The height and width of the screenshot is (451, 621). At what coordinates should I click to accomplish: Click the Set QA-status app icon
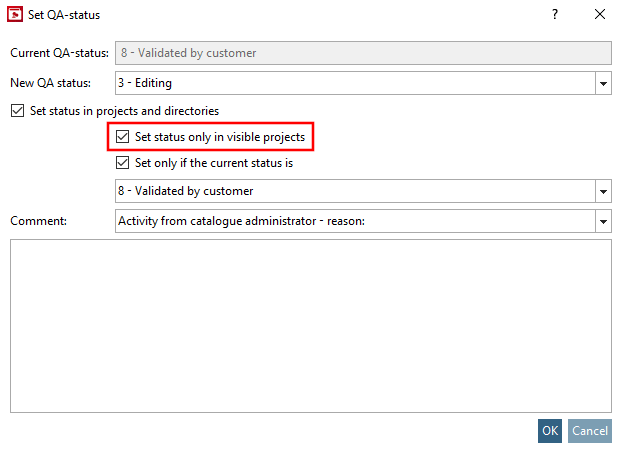click(x=16, y=15)
